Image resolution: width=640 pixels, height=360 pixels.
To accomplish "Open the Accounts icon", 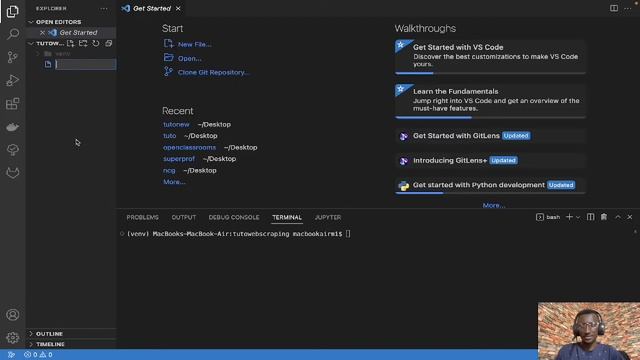I will coord(13,315).
